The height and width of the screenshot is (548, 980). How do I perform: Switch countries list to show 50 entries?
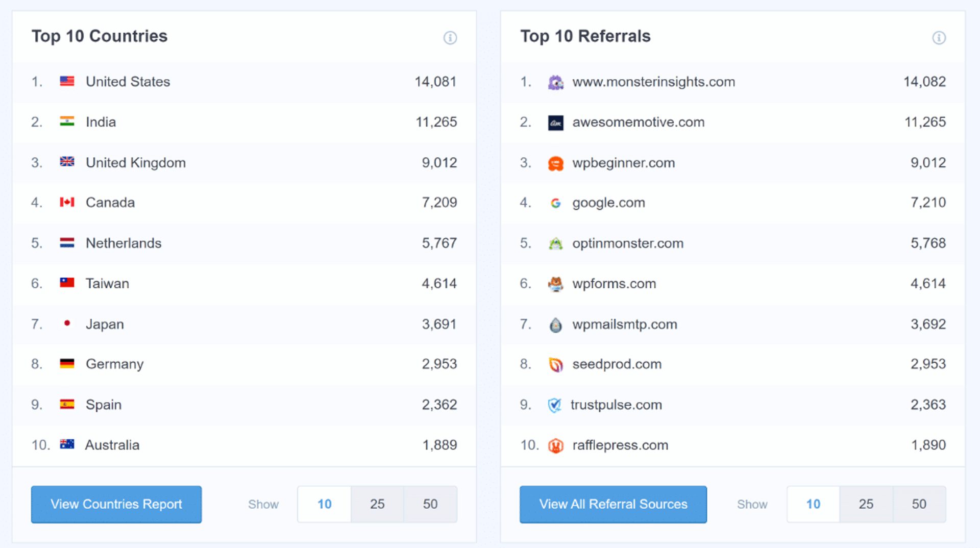(431, 504)
